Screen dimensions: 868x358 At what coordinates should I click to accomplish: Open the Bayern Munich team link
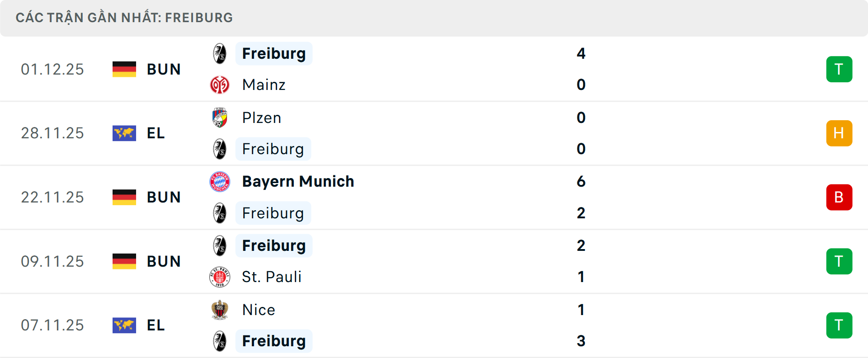pyautogui.click(x=298, y=182)
